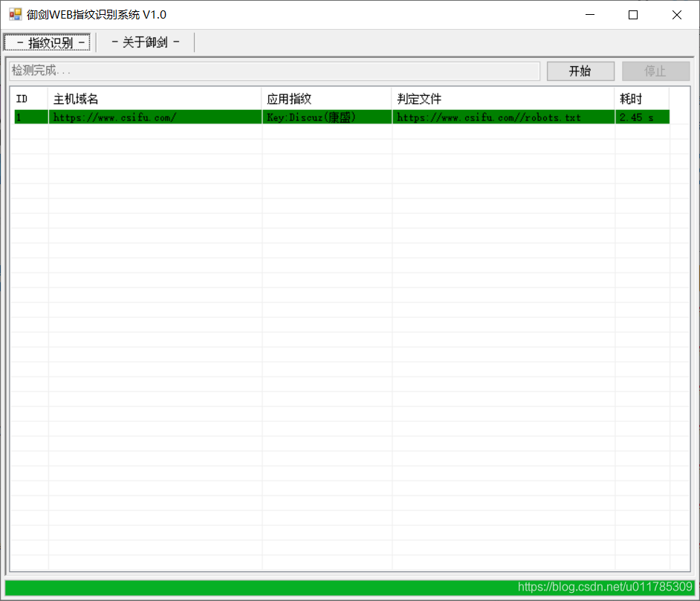The height and width of the screenshot is (601, 700).
Task: Click the Key:Discuz(康盛) fingerprint cell
Action: coord(327,117)
